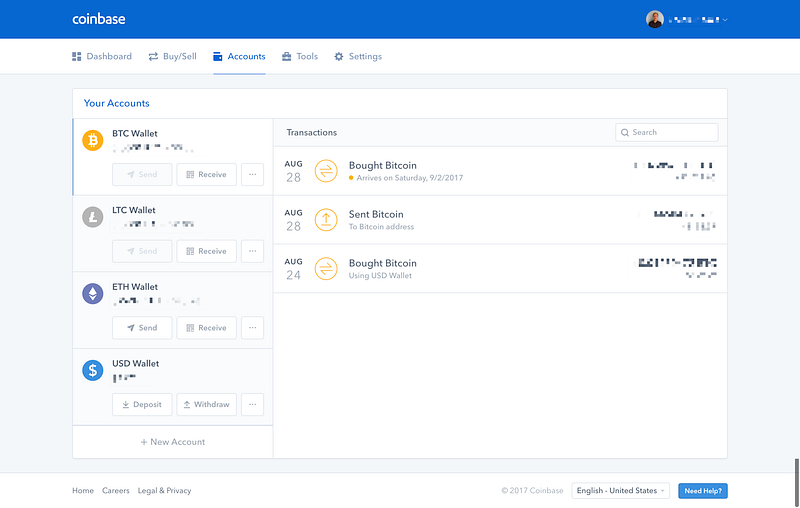Open the Legal & Privacy link
Image resolution: width=800 pixels, height=508 pixels.
[164, 490]
